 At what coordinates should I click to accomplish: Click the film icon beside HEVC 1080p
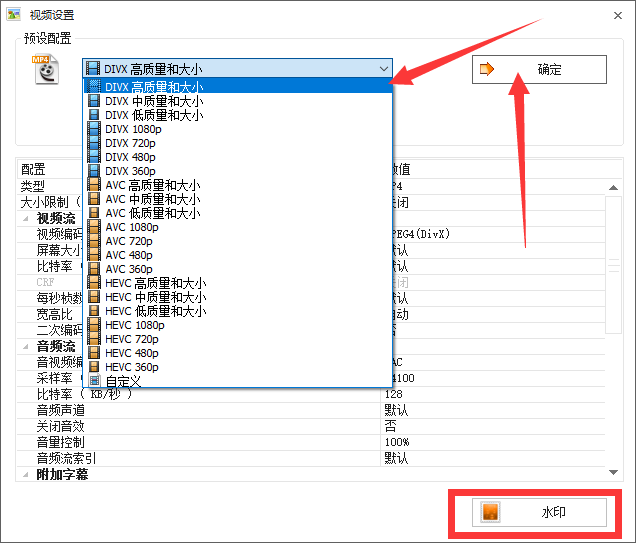coord(94,325)
